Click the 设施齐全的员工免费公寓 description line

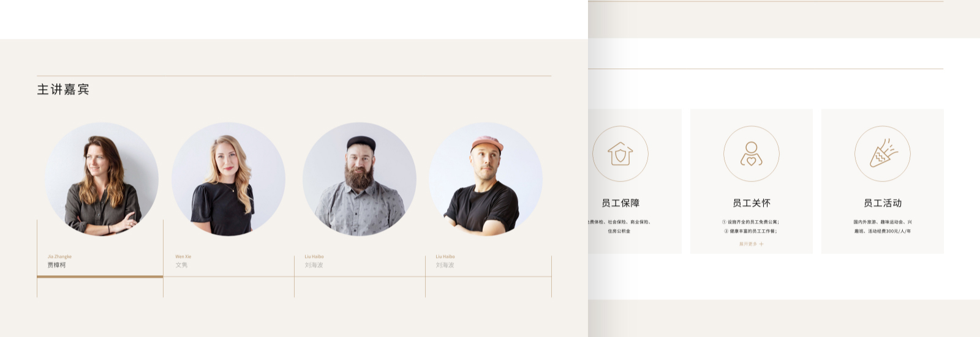click(x=752, y=222)
